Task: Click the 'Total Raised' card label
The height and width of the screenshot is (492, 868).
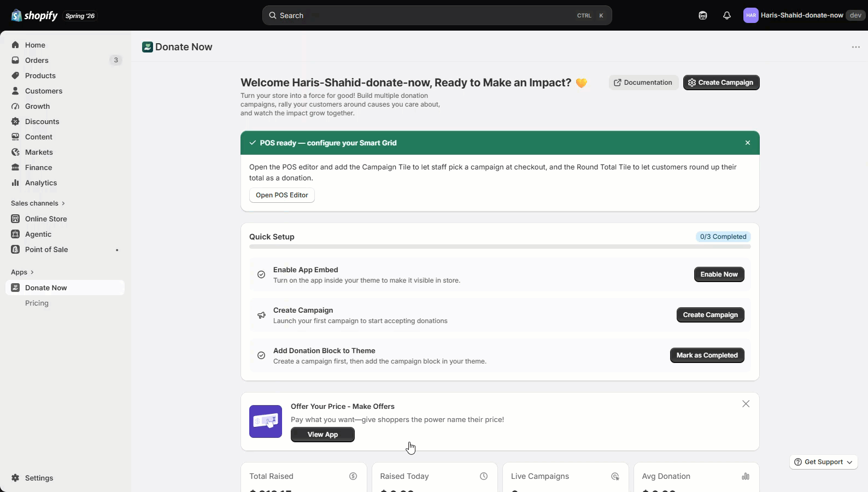Action: 271,476
